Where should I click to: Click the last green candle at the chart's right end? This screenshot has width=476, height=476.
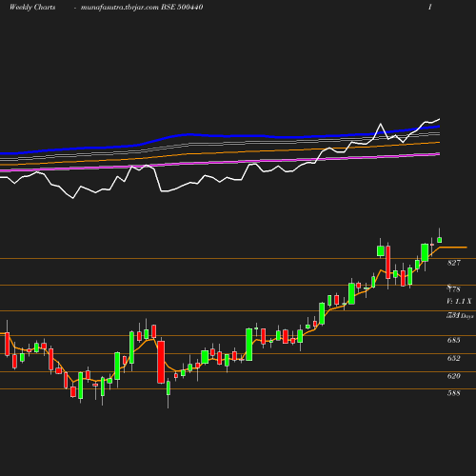point(440,240)
